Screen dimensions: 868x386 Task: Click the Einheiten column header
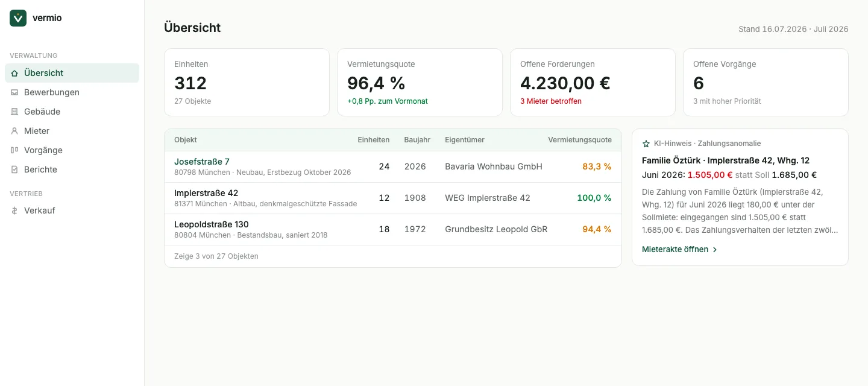click(x=374, y=140)
